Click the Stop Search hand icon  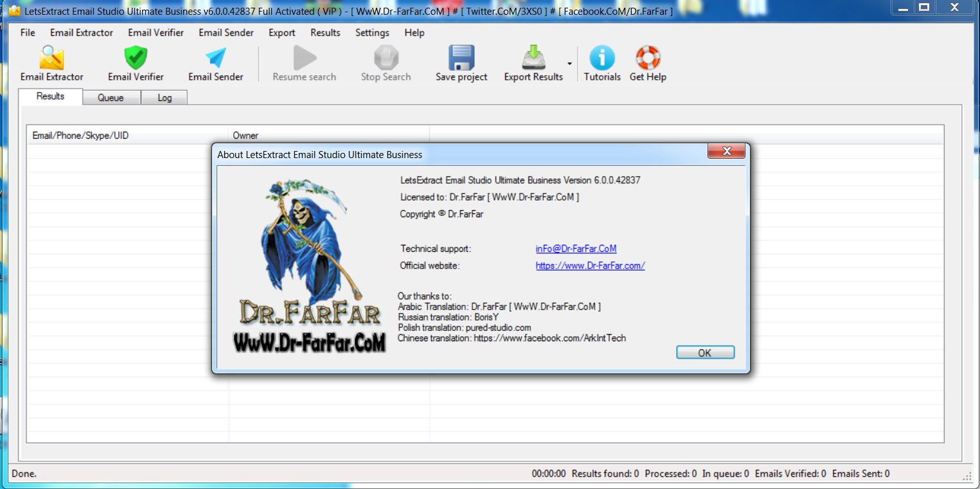point(386,58)
